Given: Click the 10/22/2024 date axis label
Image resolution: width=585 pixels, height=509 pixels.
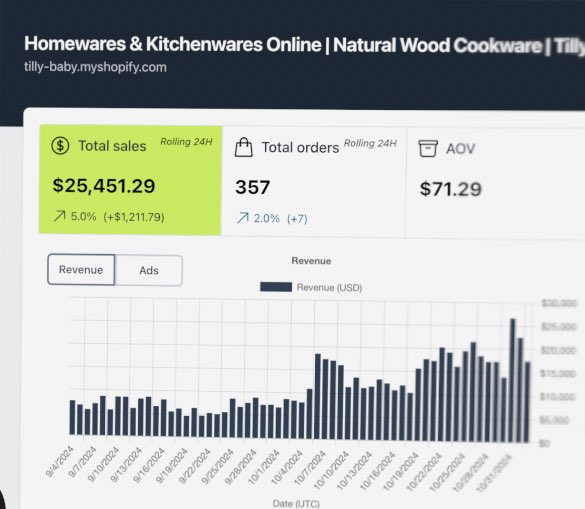Looking at the screenshot, I should tap(424, 472).
